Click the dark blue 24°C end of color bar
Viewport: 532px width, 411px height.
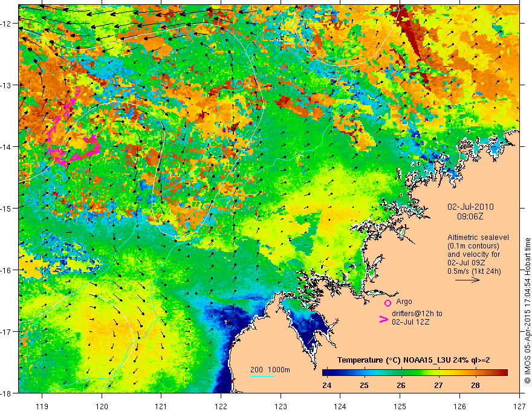tap(326, 372)
